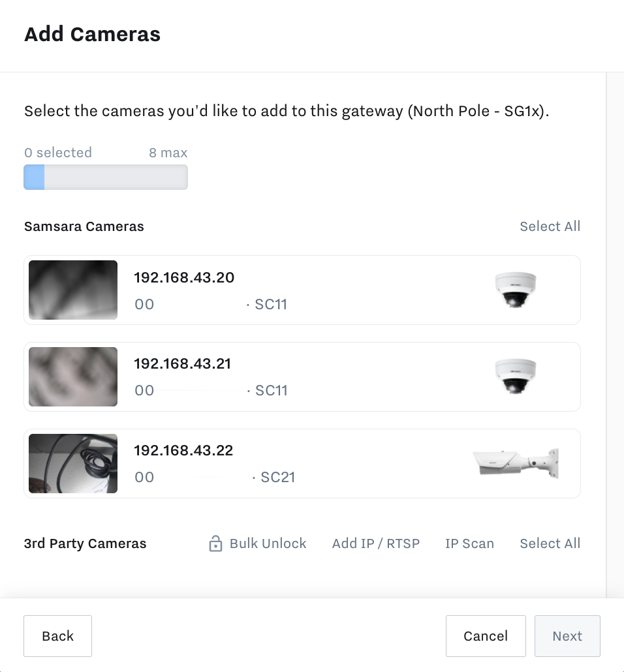
Task: Click the SC21 model label
Action: pos(277,477)
